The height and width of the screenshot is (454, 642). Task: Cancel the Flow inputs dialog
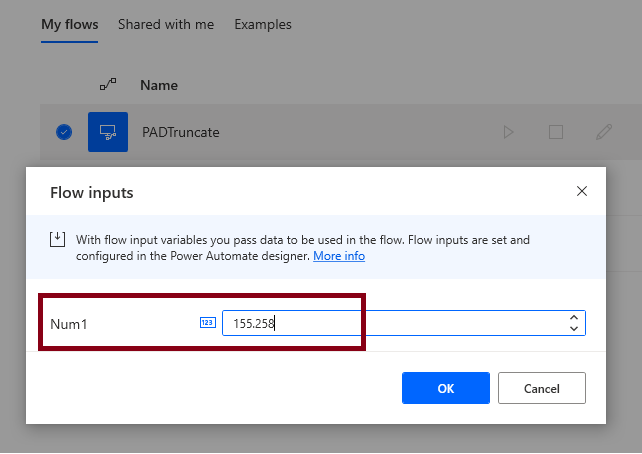point(541,388)
